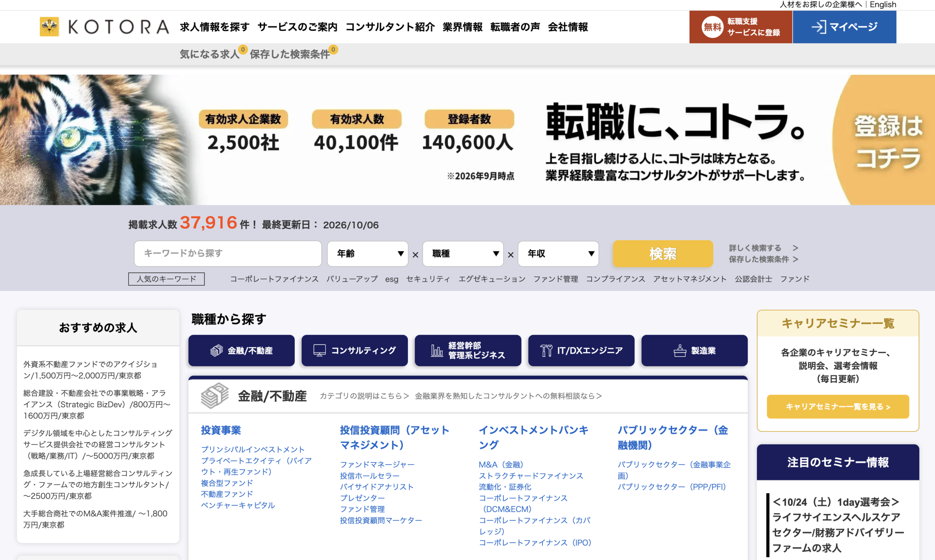Screen dimensions: 935x560
Task: Open 大手総合商社でのM&A案件推進 job listing
Action: [95, 519]
